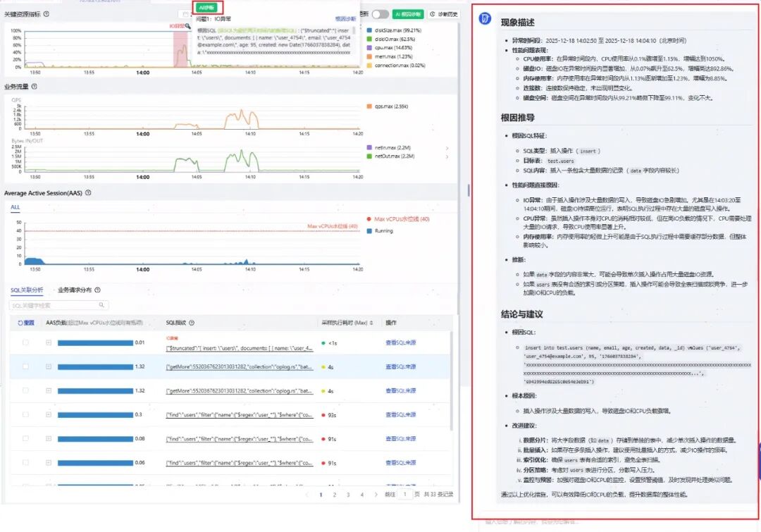Click into the SQL keyword search field
The width and height of the screenshot is (761, 532).
(58, 305)
